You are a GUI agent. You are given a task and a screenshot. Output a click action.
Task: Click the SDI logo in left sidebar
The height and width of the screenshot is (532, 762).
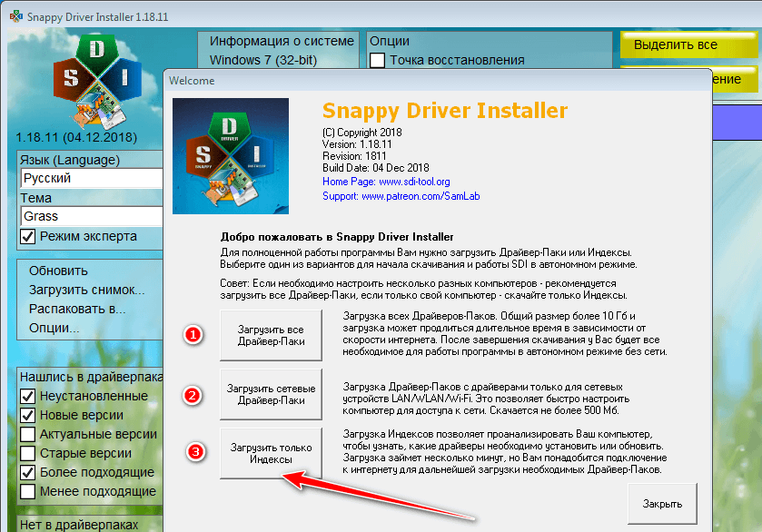[97, 80]
